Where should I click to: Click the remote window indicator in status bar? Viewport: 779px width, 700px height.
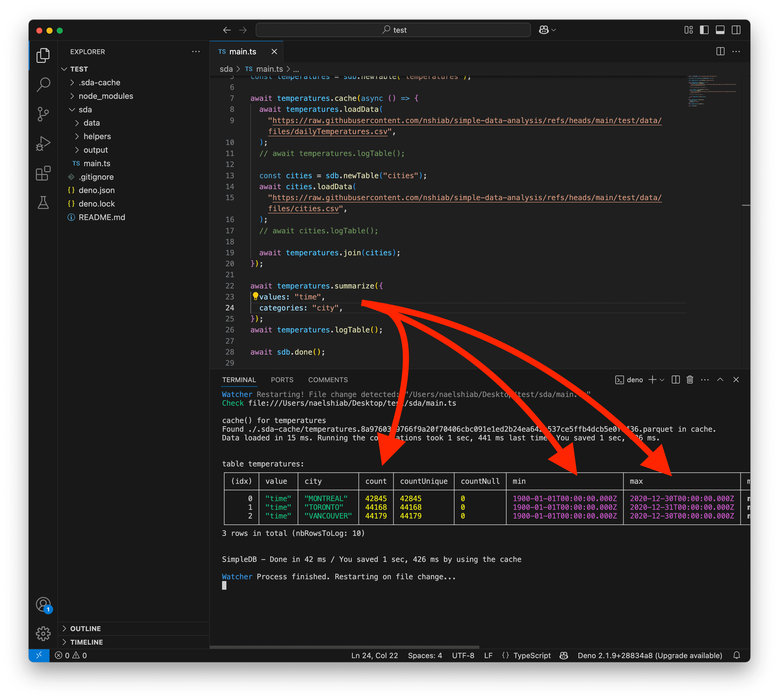click(x=39, y=655)
